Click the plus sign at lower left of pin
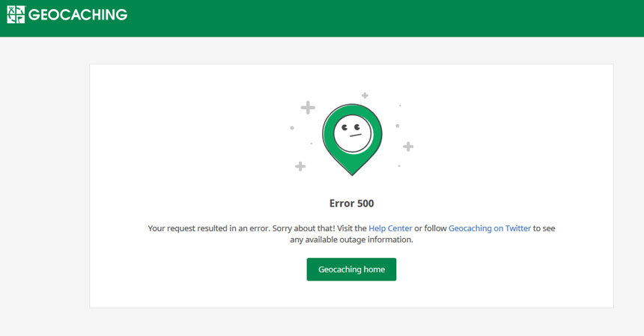The width and height of the screenshot is (644, 336). [300, 165]
